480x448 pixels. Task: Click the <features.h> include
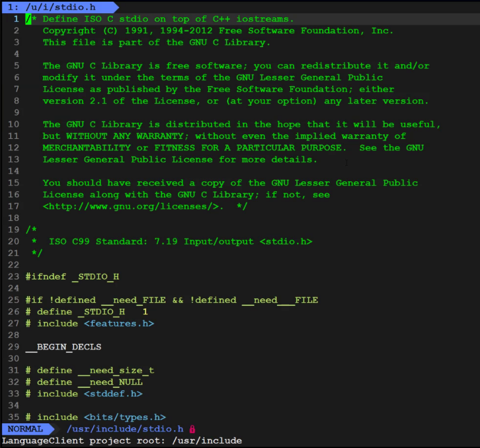119,324
